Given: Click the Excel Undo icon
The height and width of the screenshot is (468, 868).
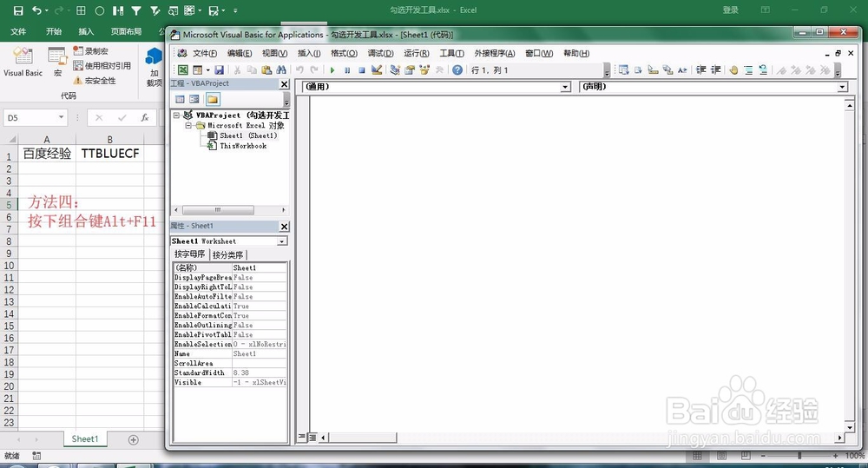Looking at the screenshot, I should [36, 10].
